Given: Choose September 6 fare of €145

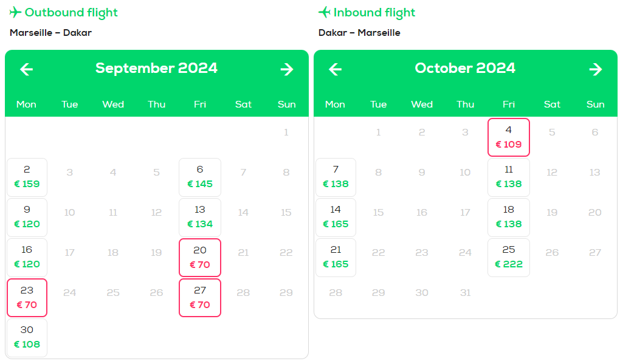Looking at the screenshot, I should tap(200, 177).
